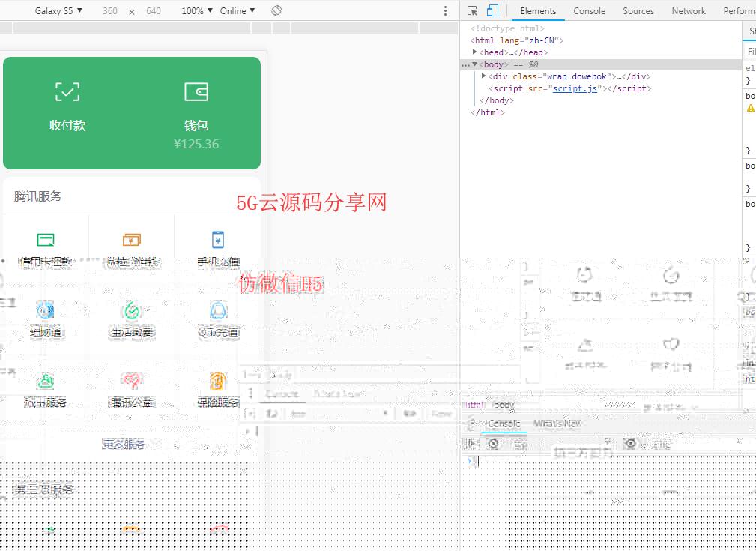The width and height of the screenshot is (756, 551).
Task: Show console sidebar icon
Action: [471, 443]
